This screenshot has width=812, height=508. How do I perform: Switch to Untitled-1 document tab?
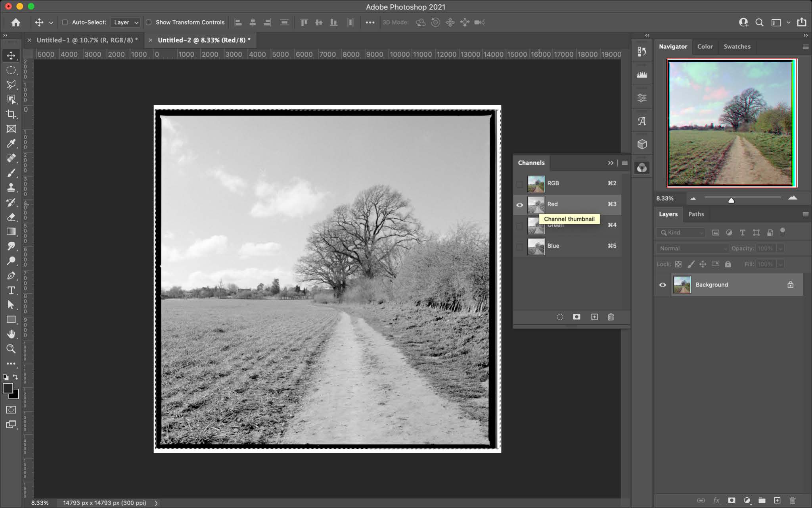coord(87,40)
